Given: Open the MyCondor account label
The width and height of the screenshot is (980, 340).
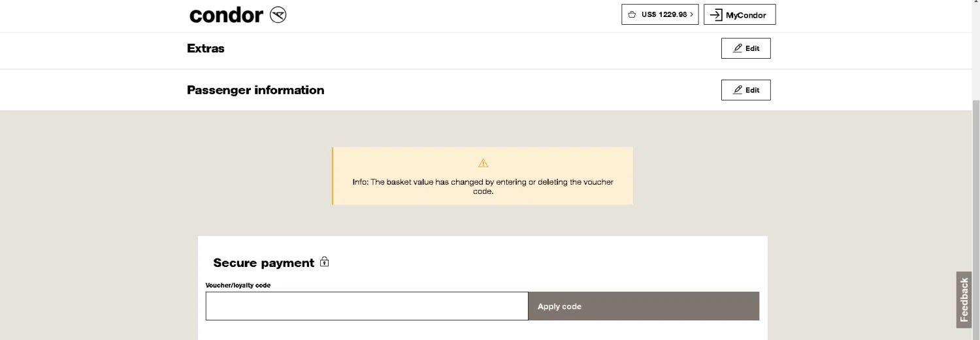Looking at the screenshot, I should click(x=745, y=15).
